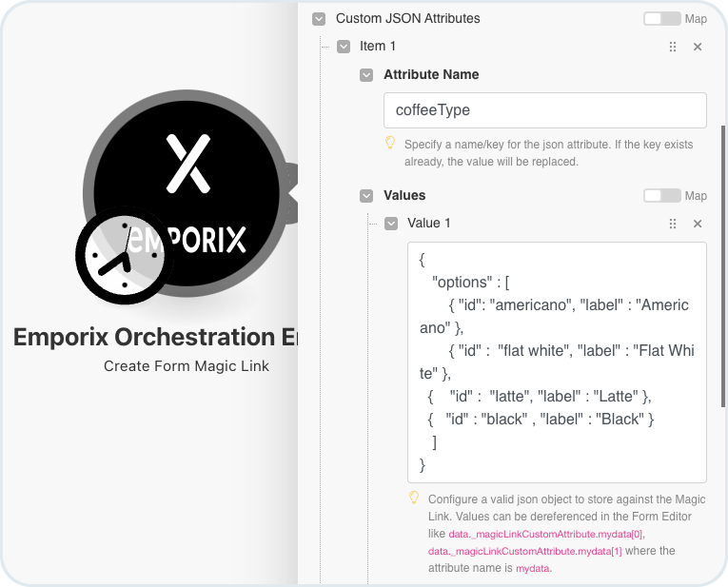
Task: Click the panel vertical scrollbar
Action: (x=723, y=266)
